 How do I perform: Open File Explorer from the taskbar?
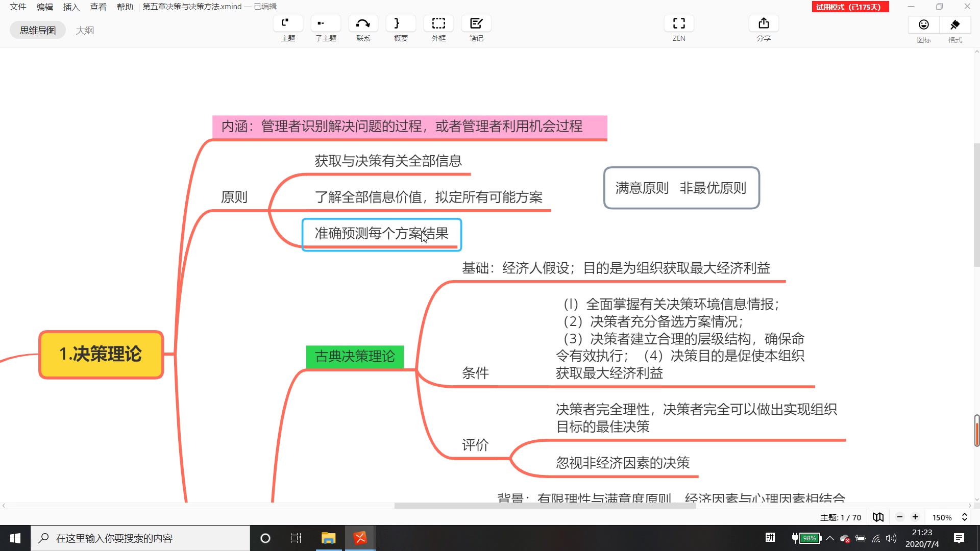pos(328,538)
